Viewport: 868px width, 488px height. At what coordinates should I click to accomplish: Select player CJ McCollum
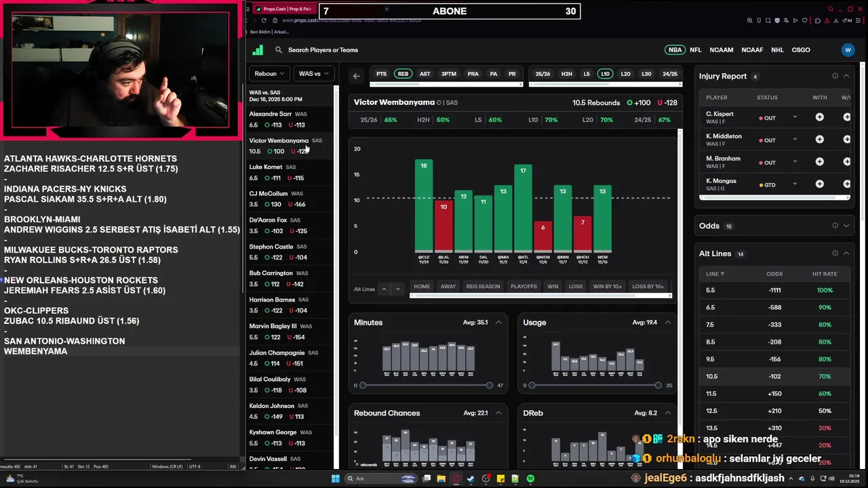point(290,199)
